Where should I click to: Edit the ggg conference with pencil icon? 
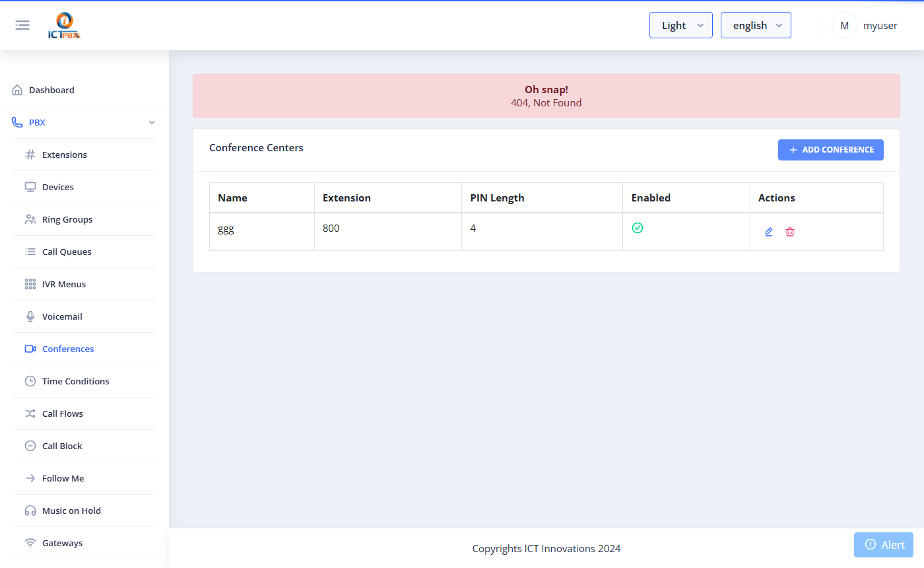pyautogui.click(x=769, y=232)
